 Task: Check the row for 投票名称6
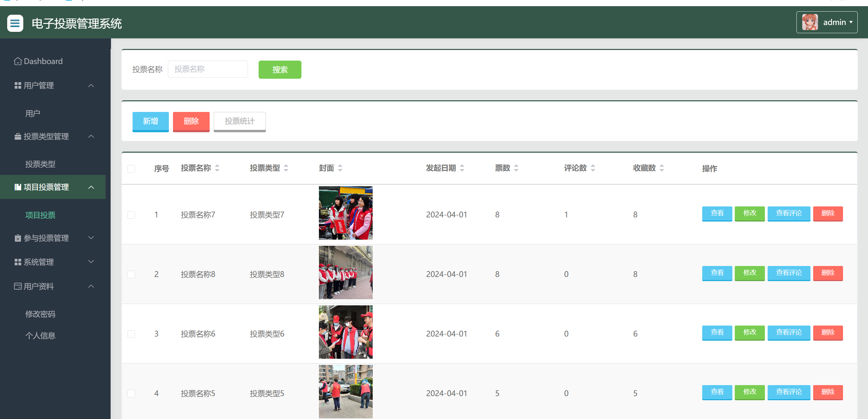coord(131,334)
